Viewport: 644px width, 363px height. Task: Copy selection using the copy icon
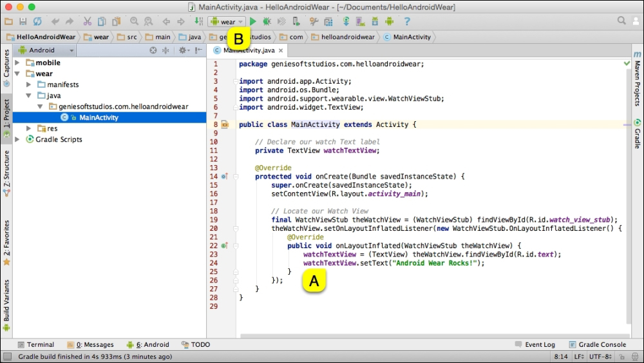[102, 21]
